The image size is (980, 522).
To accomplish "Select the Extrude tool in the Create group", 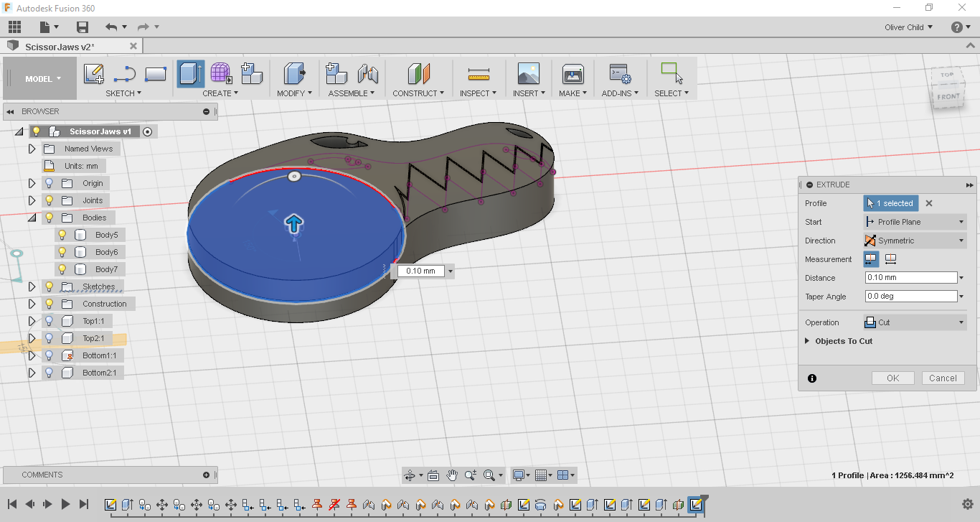I will point(190,74).
